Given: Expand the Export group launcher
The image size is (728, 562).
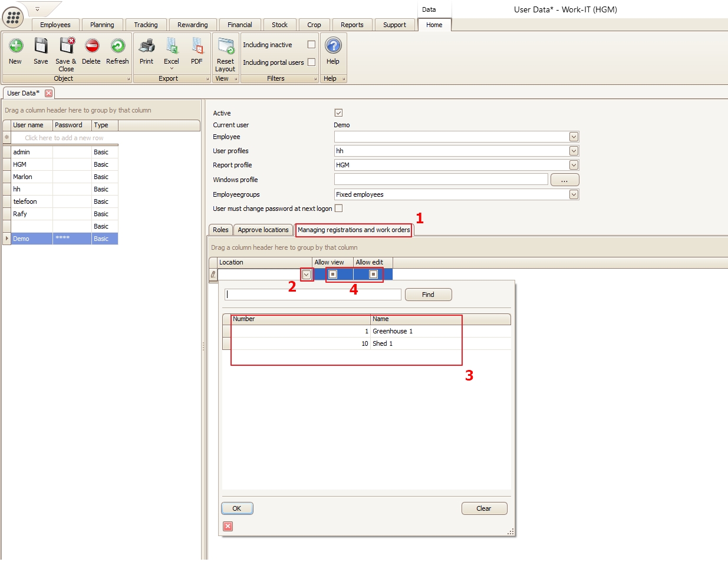Looking at the screenshot, I should [207, 79].
